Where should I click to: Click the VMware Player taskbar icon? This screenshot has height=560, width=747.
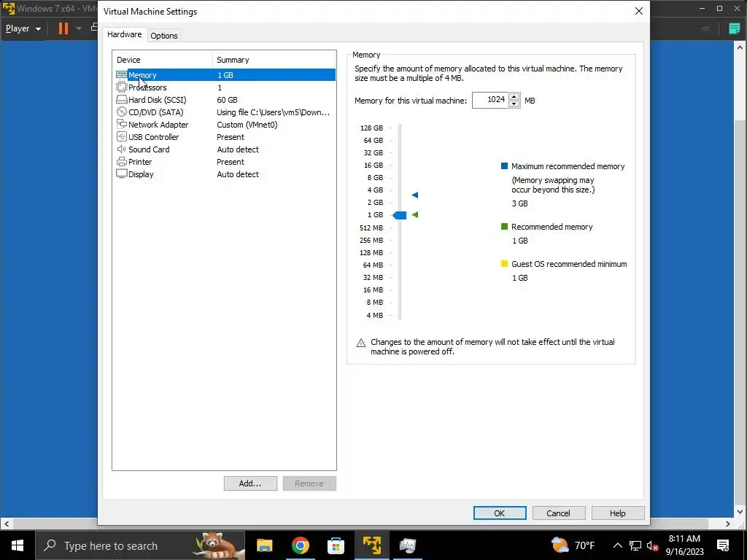tap(371, 545)
